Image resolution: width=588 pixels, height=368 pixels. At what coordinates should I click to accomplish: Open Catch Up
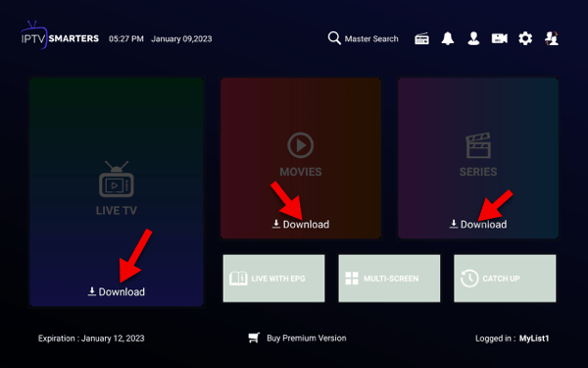coord(505,279)
